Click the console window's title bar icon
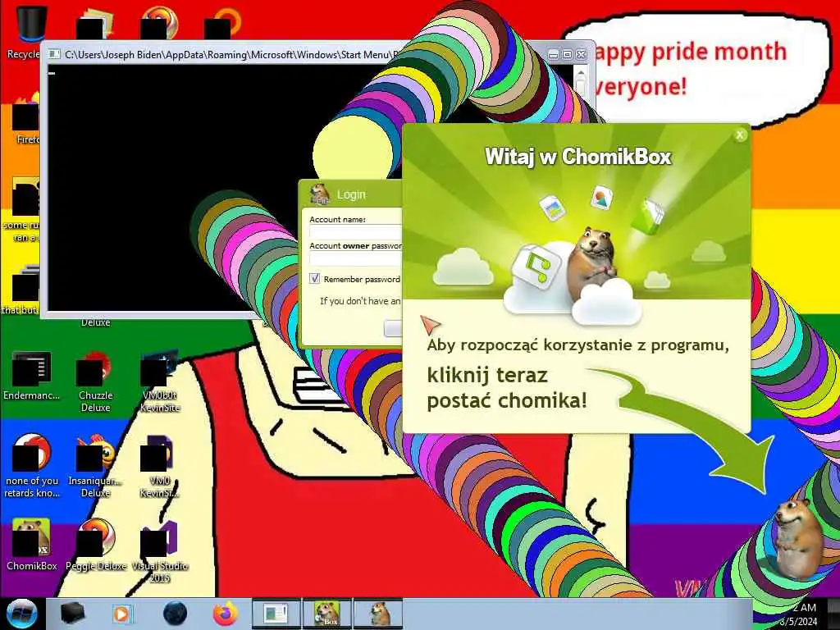Screen dimensions: 840x630 [x=53, y=54]
